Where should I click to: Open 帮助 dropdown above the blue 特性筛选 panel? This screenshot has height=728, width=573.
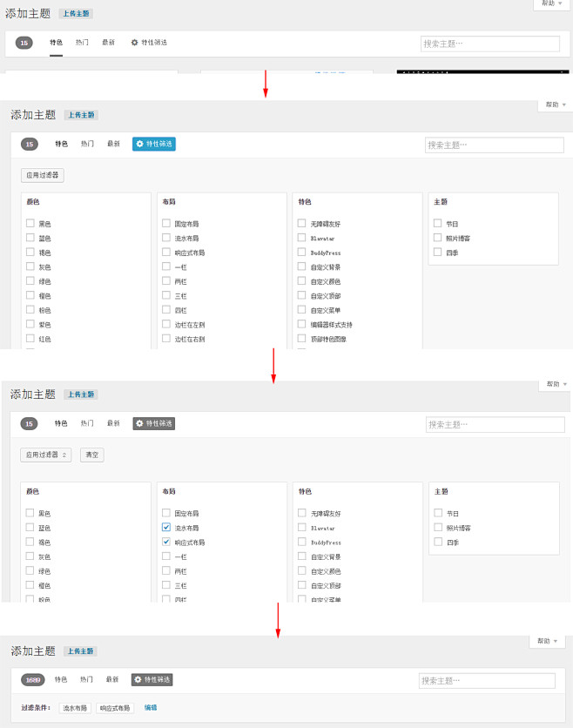click(x=556, y=104)
